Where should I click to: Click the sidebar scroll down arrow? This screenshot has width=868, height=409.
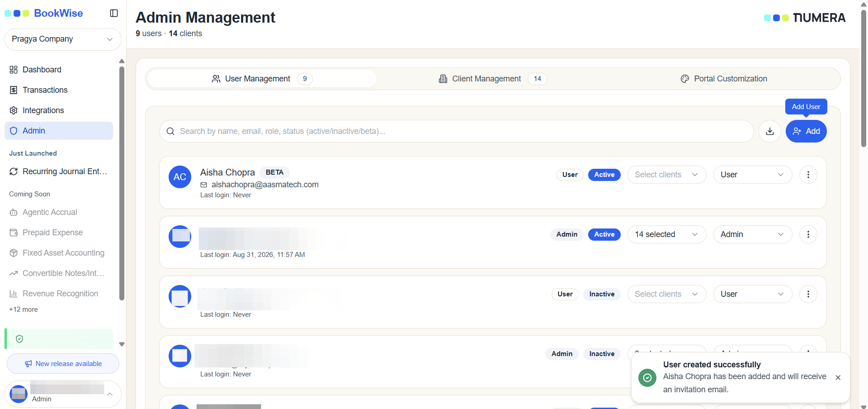click(122, 344)
